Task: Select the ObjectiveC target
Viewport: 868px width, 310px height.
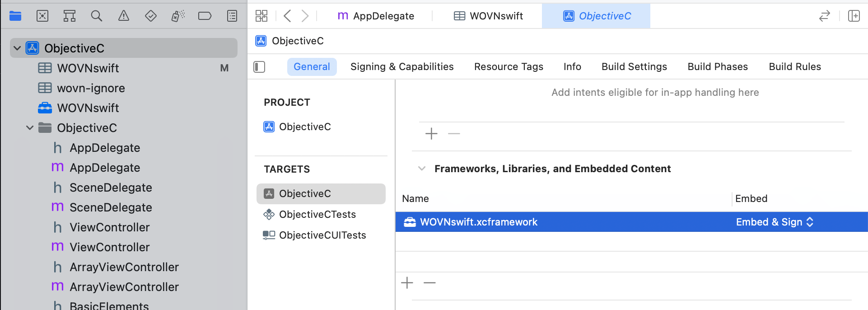Action: pyautogui.click(x=321, y=194)
